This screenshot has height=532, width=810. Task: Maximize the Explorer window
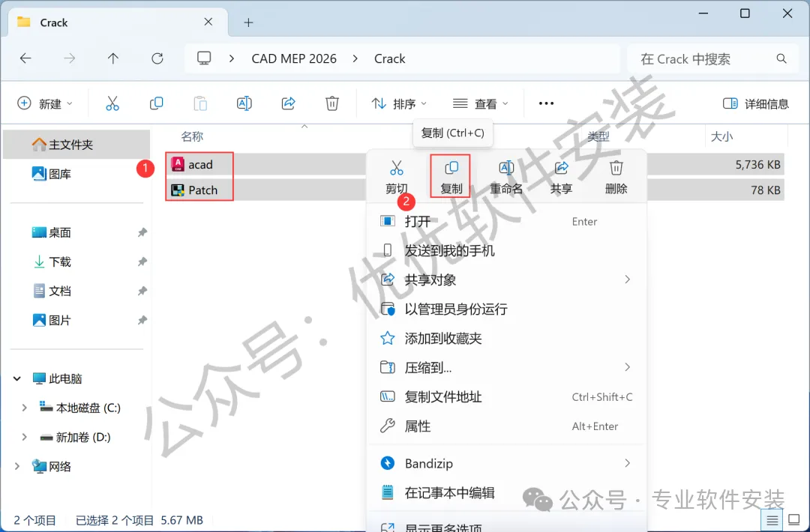click(x=745, y=13)
